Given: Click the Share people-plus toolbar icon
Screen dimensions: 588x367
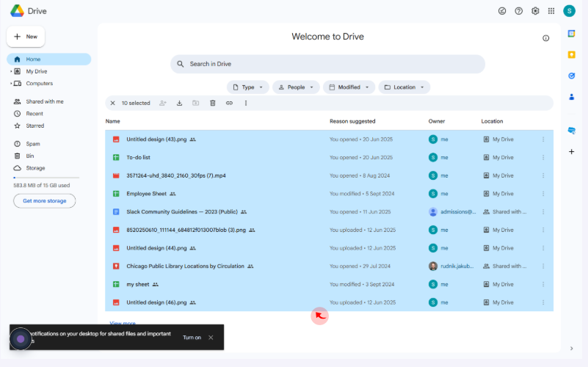Looking at the screenshot, I should [x=163, y=103].
